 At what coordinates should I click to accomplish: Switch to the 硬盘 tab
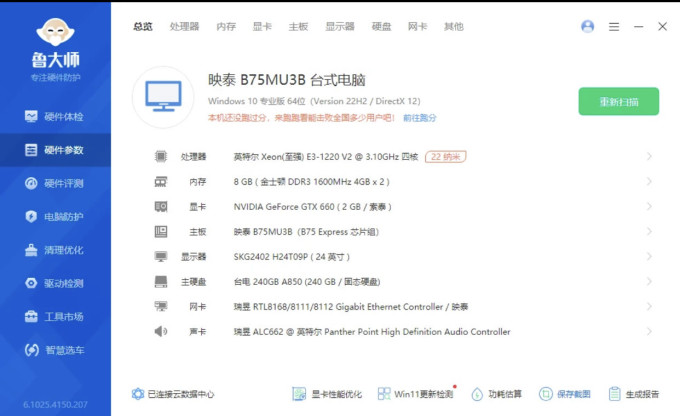click(x=382, y=27)
